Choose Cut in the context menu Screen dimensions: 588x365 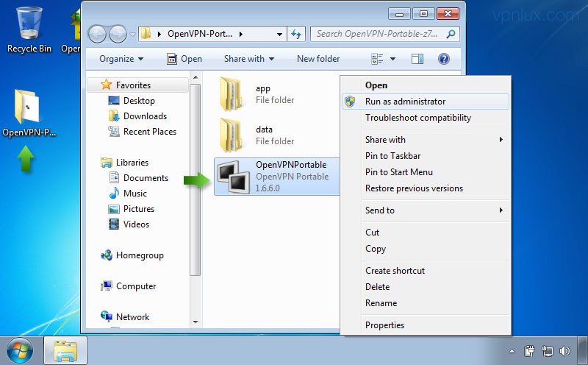426,233
